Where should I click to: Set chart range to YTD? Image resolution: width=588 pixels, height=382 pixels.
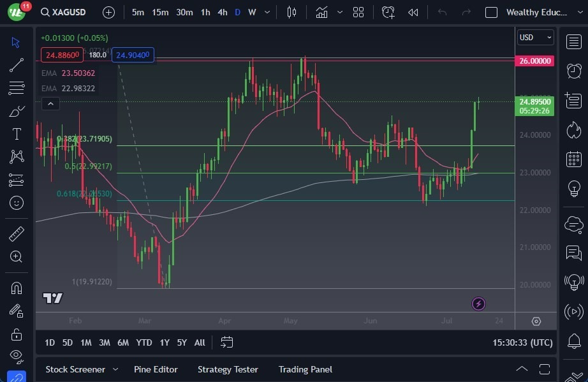tap(144, 342)
